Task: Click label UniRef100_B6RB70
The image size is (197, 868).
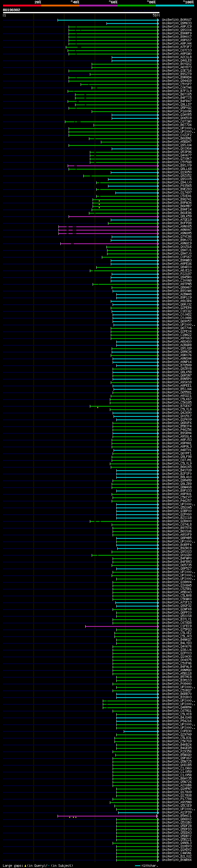Action: pyautogui.click(x=176, y=694)
